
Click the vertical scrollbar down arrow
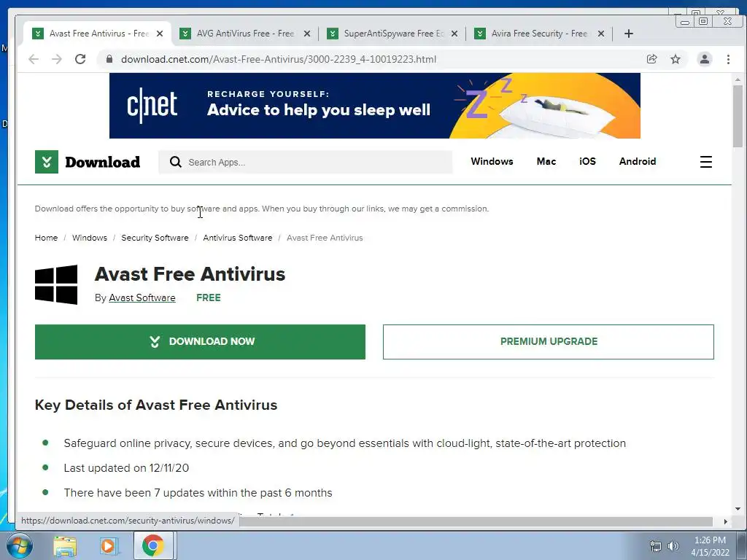(738, 509)
